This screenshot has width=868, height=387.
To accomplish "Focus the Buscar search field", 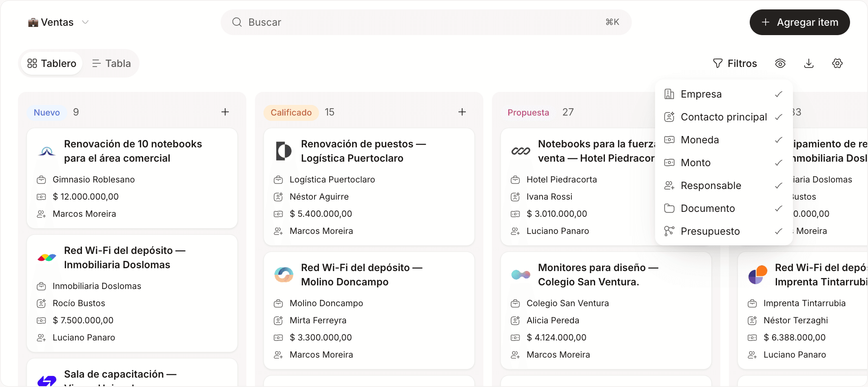I will coord(426,22).
